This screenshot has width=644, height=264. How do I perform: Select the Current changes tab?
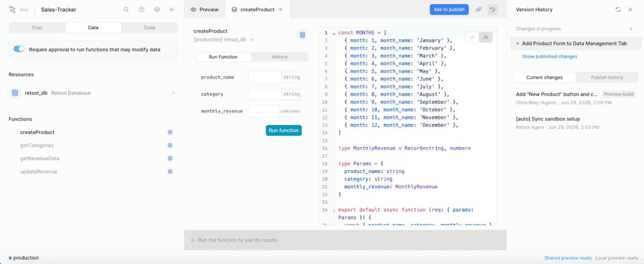coord(545,77)
